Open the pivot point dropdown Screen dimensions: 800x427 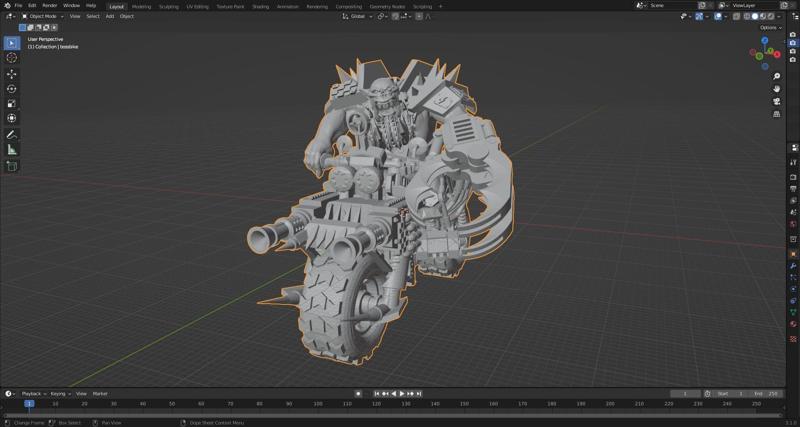click(x=383, y=16)
